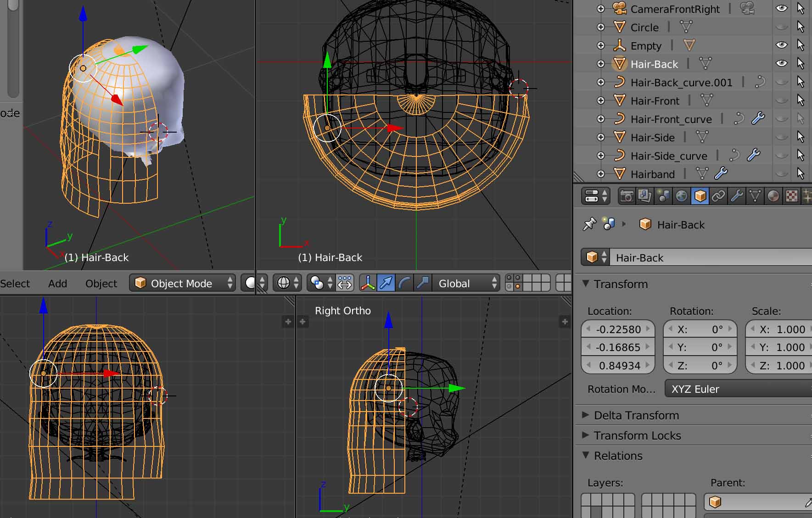812x518 pixels.
Task: Switch to the Constraints chain-link tab
Action: (x=718, y=196)
